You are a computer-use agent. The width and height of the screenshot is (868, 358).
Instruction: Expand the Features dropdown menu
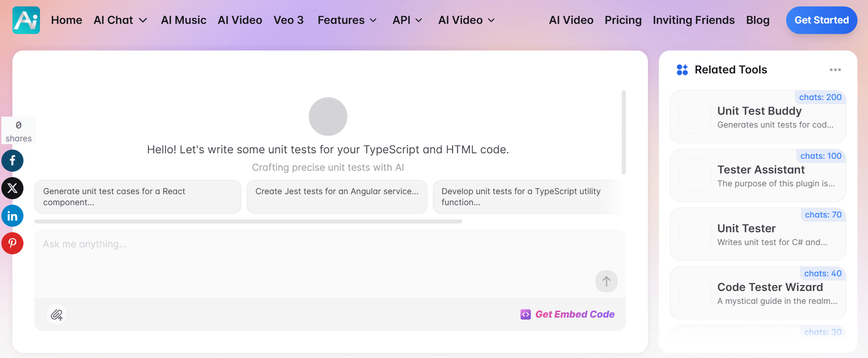pos(347,20)
